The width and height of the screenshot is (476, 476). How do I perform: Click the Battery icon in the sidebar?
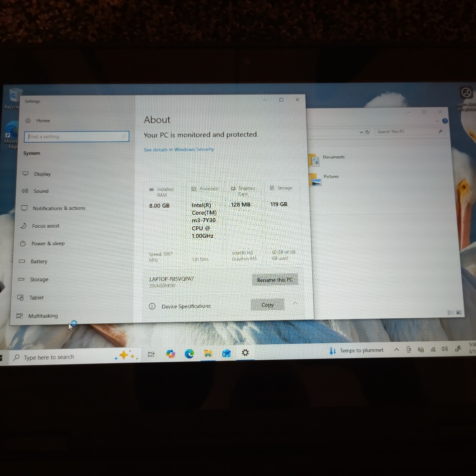click(22, 261)
